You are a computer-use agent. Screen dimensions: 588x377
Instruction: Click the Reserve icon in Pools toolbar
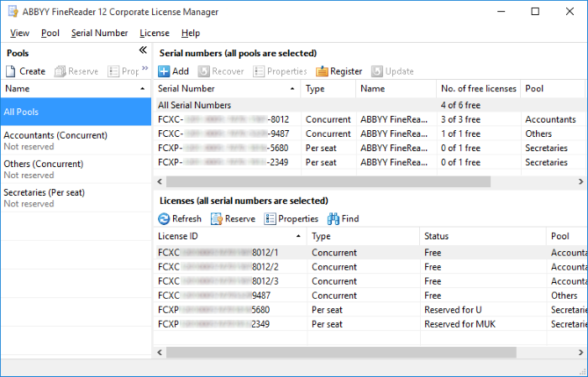pos(60,71)
